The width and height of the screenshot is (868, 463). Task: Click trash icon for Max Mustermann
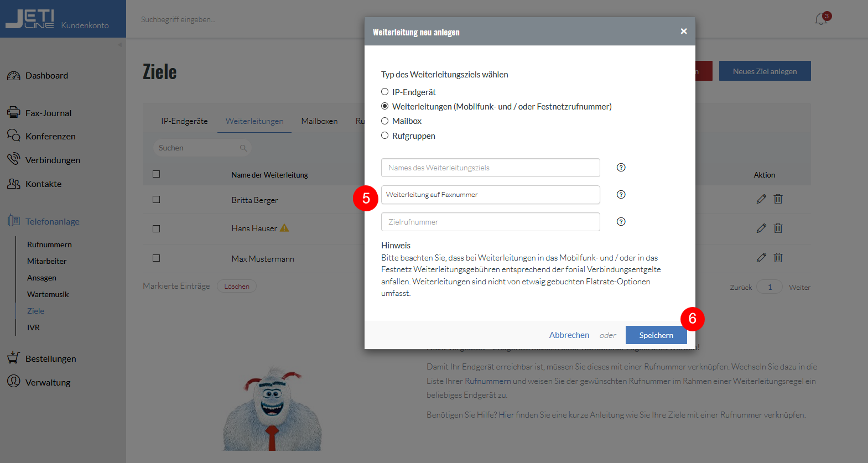click(x=778, y=257)
